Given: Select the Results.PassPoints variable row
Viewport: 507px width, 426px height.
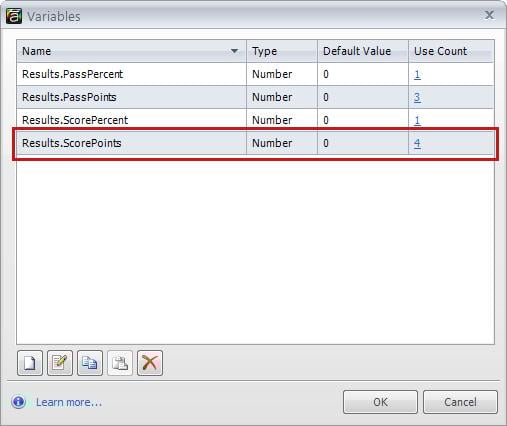Looking at the screenshot, I should (x=255, y=97).
